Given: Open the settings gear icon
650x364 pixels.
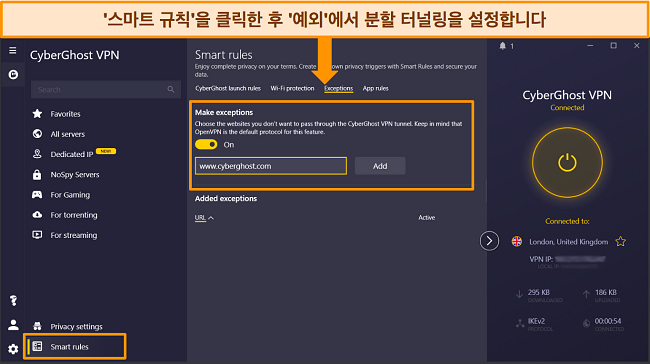Looking at the screenshot, I should (x=13, y=349).
